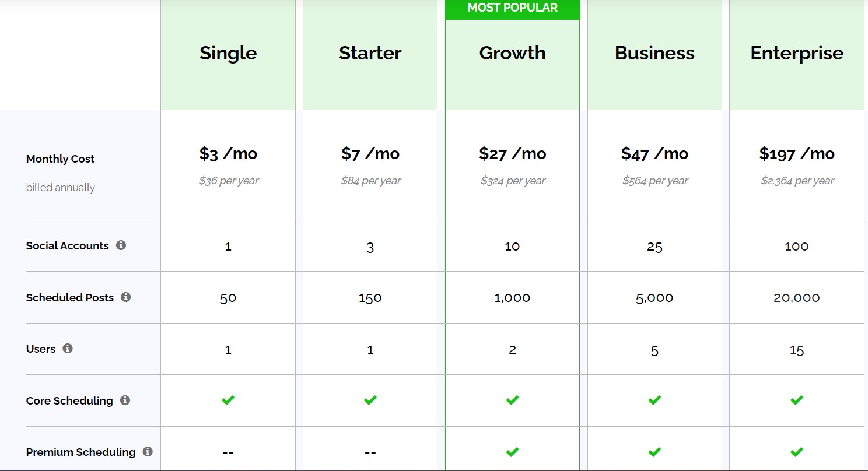Open the Enterprise column header
Image resolution: width=868 pixels, height=471 pixels.
tap(796, 53)
